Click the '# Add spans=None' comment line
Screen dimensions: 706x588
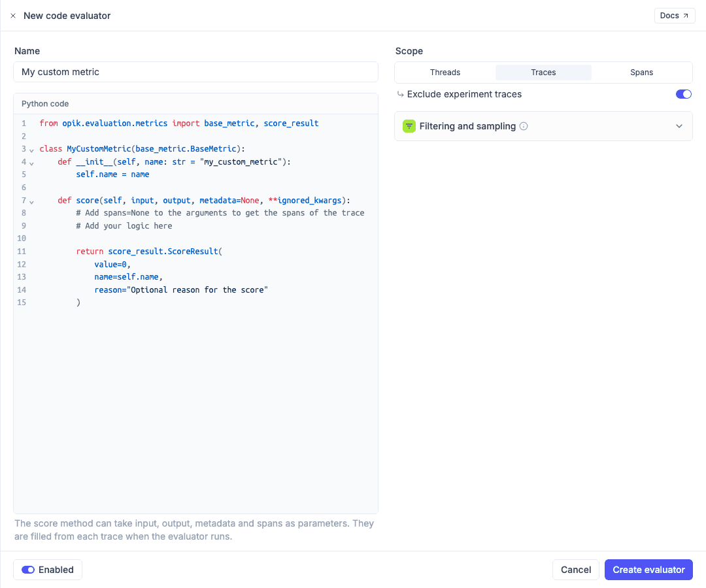[220, 213]
